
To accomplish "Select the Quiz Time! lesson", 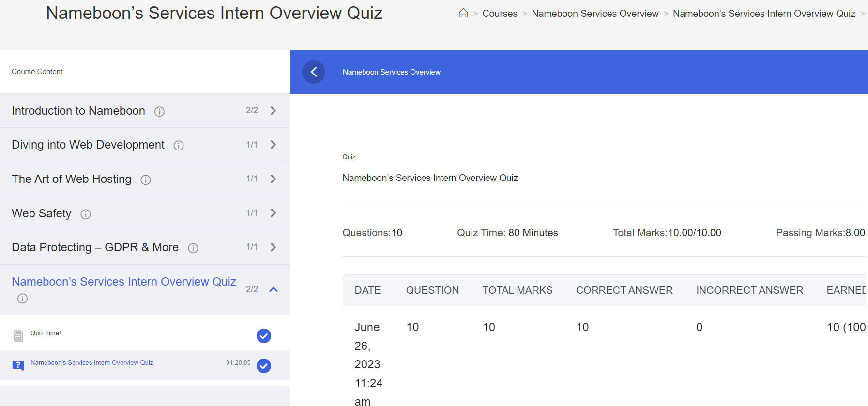I will click(x=46, y=333).
